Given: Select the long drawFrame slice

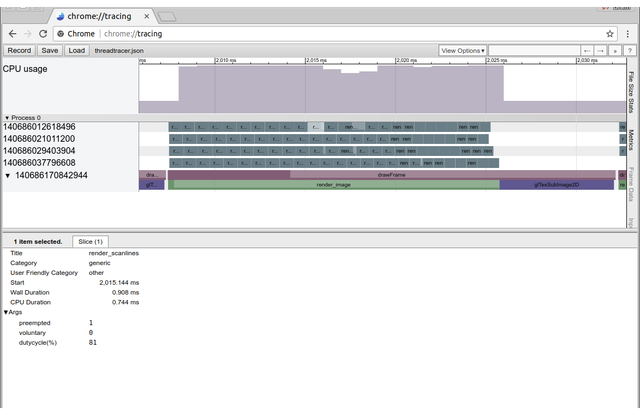Looking at the screenshot, I should coord(391,175).
